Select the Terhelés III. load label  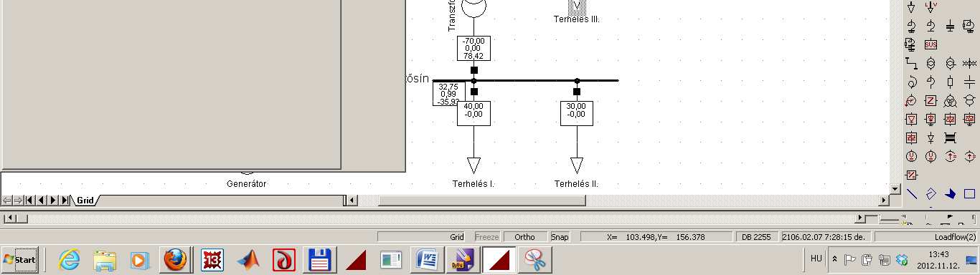click(576, 19)
